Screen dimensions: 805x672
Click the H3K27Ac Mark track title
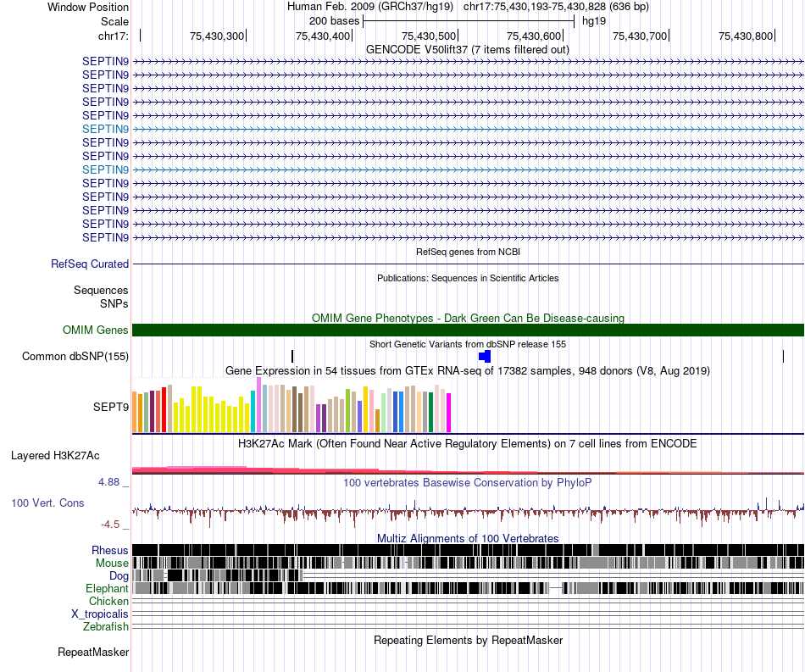(x=468, y=443)
